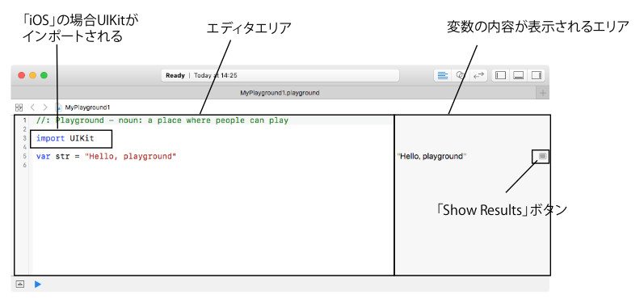The height and width of the screenshot is (299, 644).
Task: Run the playground with the play button
Action: click(x=38, y=284)
